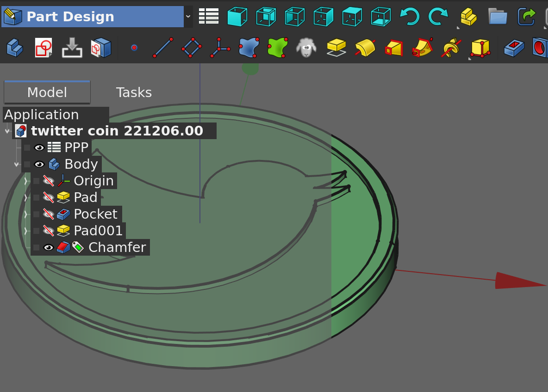
Task: Click the sheep Clone icon
Action: (306, 48)
